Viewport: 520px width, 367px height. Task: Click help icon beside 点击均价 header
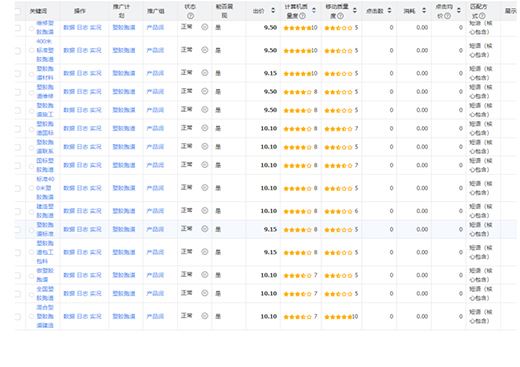coord(448,16)
